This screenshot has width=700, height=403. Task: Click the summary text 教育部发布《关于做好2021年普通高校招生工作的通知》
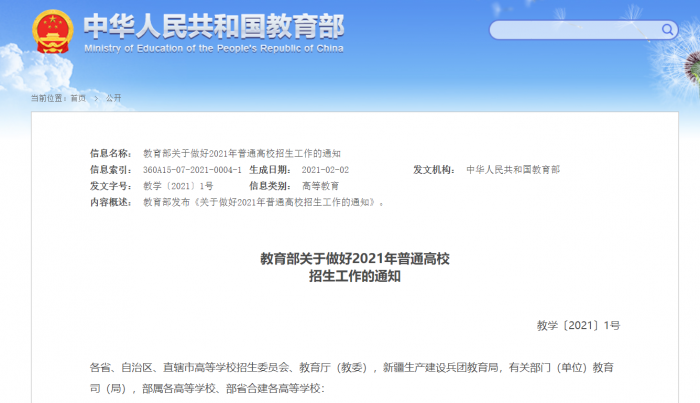point(261,202)
